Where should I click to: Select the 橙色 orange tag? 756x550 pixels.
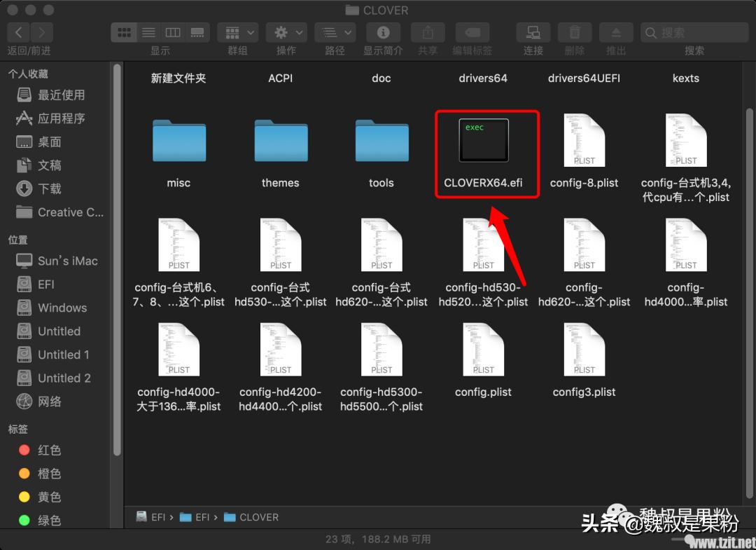click(x=49, y=474)
